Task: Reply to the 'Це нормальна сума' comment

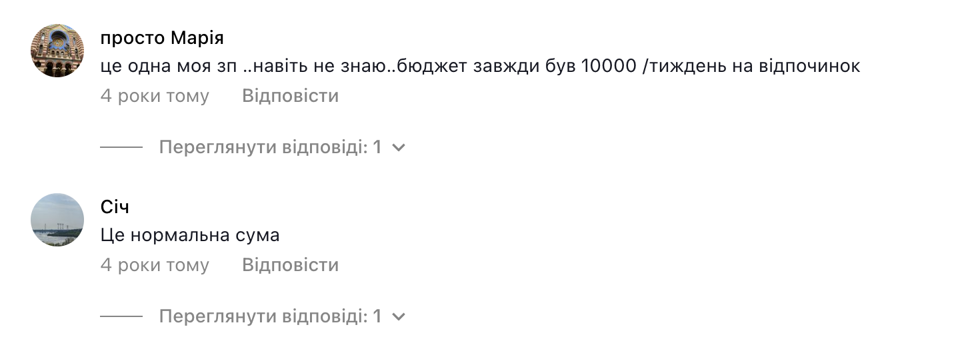Action: click(x=290, y=265)
